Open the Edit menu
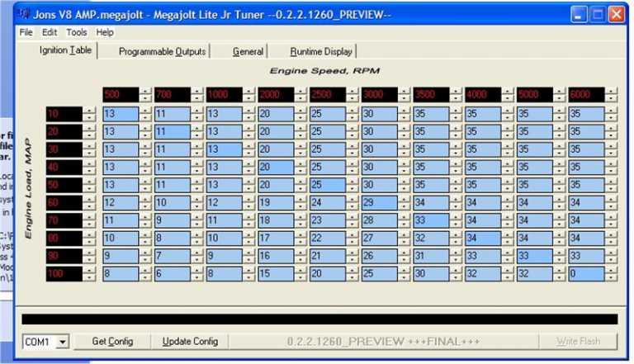634x364 pixels. coord(50,32)
